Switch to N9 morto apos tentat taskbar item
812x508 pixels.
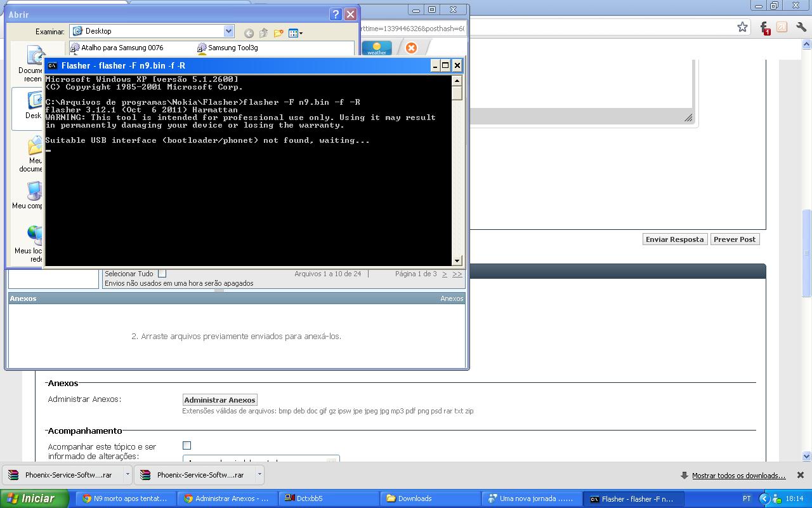pyautogui.click(x=126, y=498)
